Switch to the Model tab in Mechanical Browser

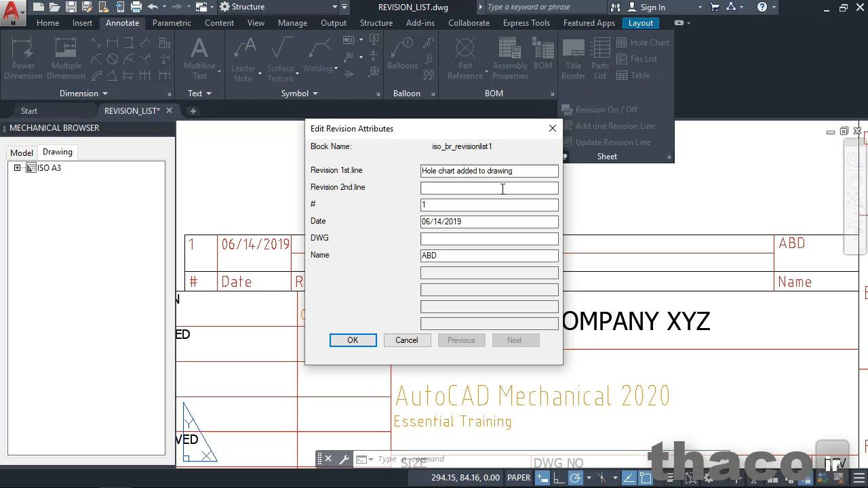21,152
